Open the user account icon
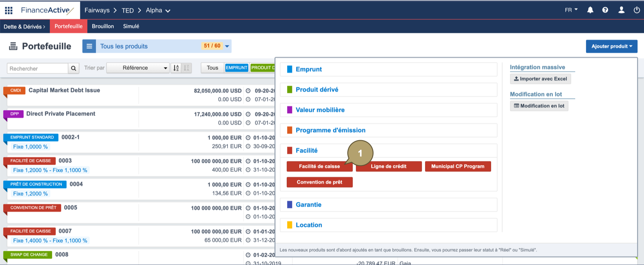Screen dimensions: 644x265 click(x=621, y=9)
